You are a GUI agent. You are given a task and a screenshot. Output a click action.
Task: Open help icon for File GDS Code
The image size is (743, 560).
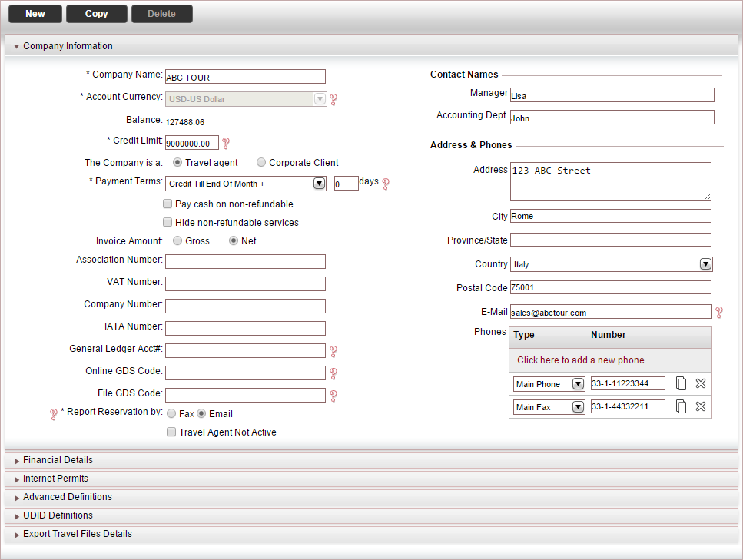333,396
